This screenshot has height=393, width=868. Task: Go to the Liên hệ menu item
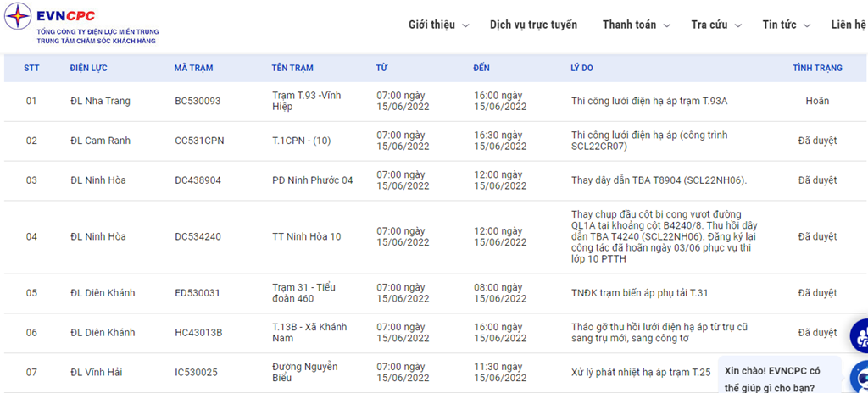[x=849, y=25]
